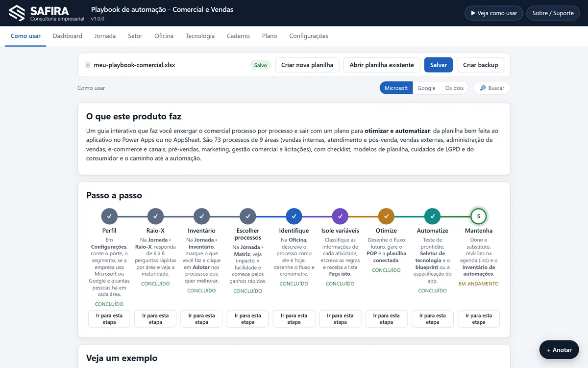Go to the Caderno tab
This screenshot has height=368, width=588.
[238, 36]
